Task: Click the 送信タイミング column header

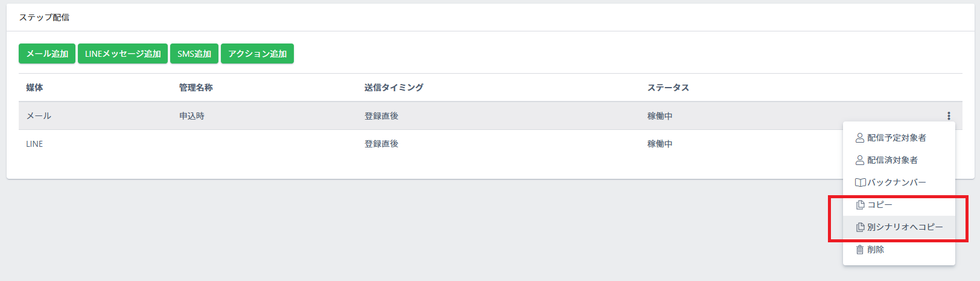Action: coord(394,88)
